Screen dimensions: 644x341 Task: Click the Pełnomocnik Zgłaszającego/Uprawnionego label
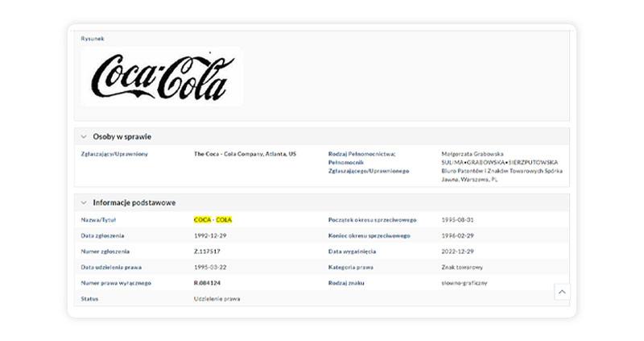369,167
